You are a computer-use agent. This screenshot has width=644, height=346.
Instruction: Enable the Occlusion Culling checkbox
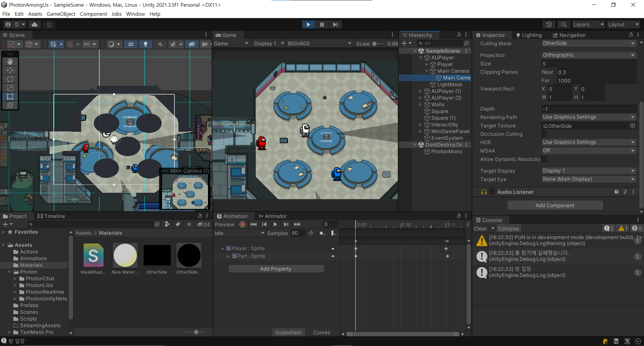coord(544,134)
